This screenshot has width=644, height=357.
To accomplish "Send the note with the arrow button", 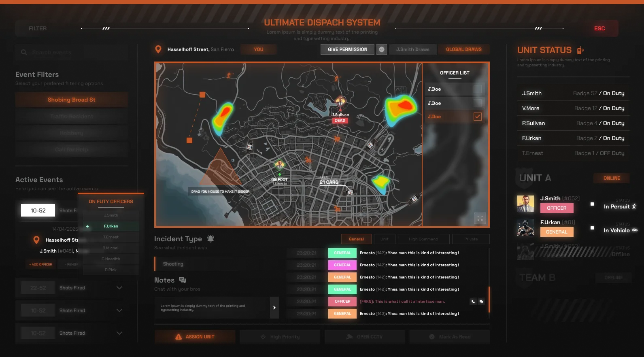I will (x=274, y=308).
